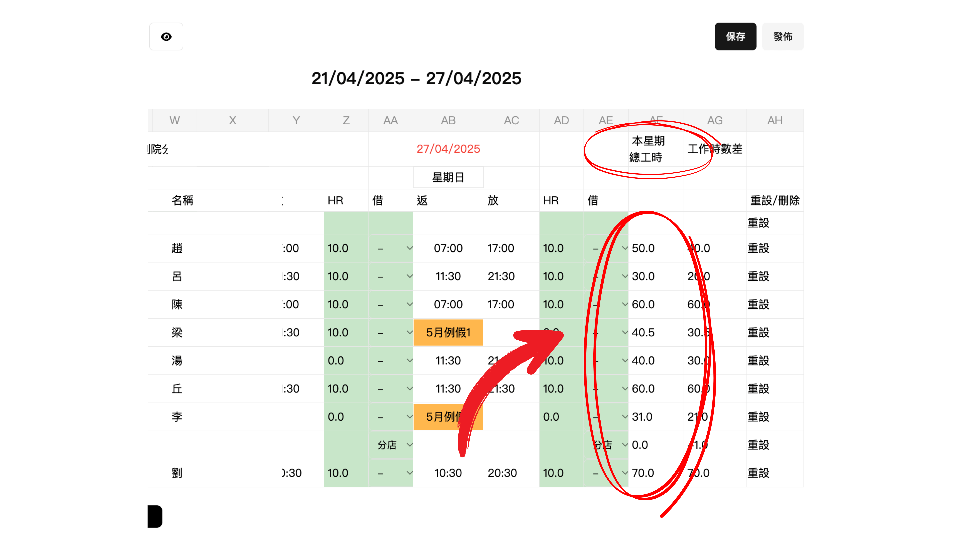The height and width of the screenshot is (551, 980).
Task: Select column header W
Action: [x=175, y=120]
